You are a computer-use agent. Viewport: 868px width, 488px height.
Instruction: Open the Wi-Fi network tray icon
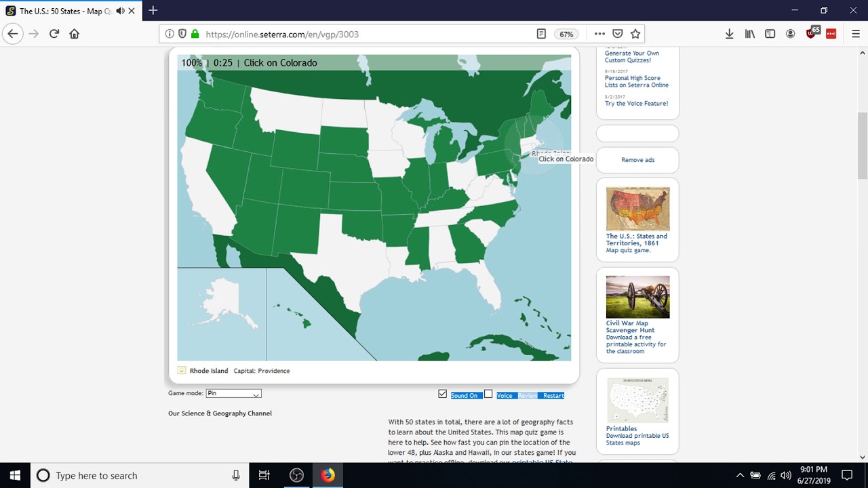[771, 475]
